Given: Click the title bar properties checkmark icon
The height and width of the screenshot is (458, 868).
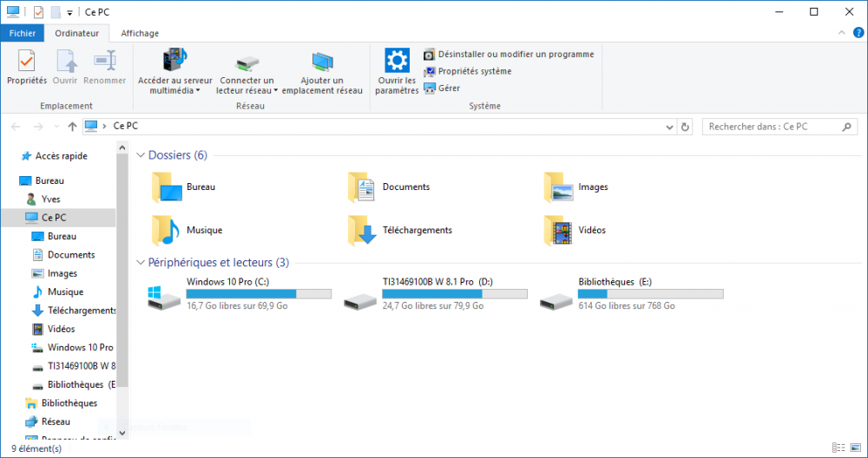Looking at the screenshot, I should (38, 12).
